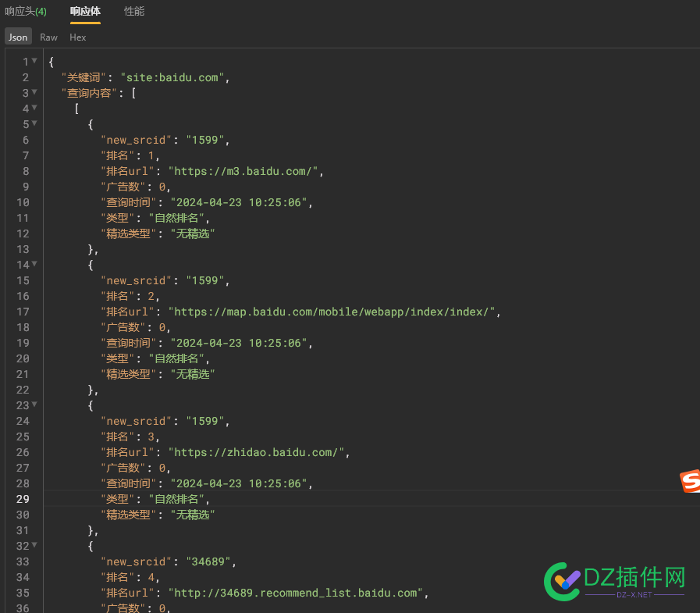Click 广告数 value 0 on line 18
700x613 pixels.
(162, 327)
